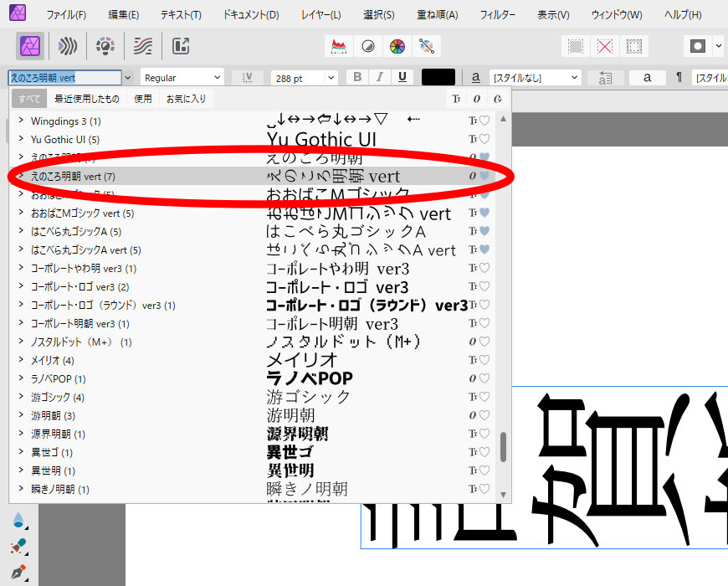The width and height of the screenshot is (728, 586).
Task: Filter font list by third type icon
Action: (x=498, y=99)
